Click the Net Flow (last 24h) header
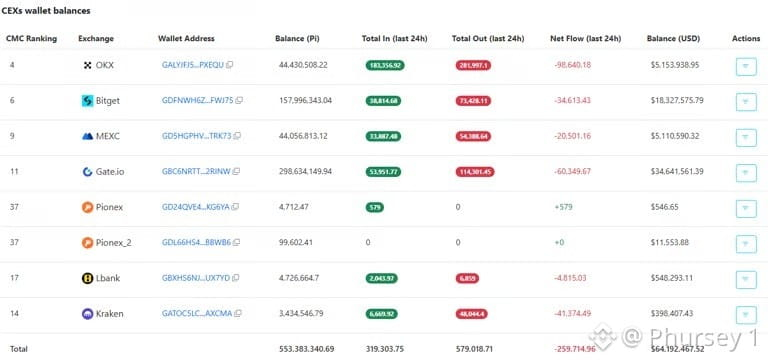Image resolution: width=768 pixels, height=362 pixels. [x=585, y=38]
